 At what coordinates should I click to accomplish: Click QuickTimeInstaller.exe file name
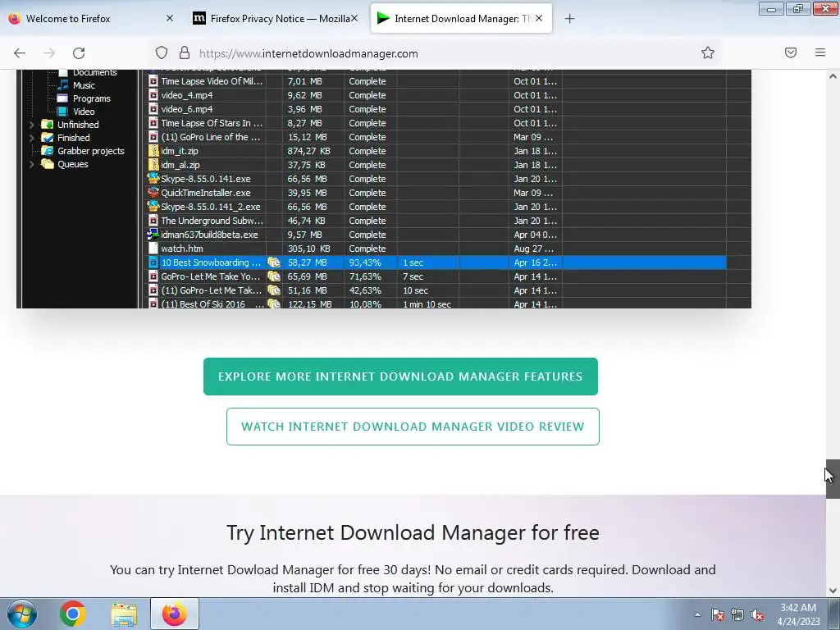coord(206,193)
